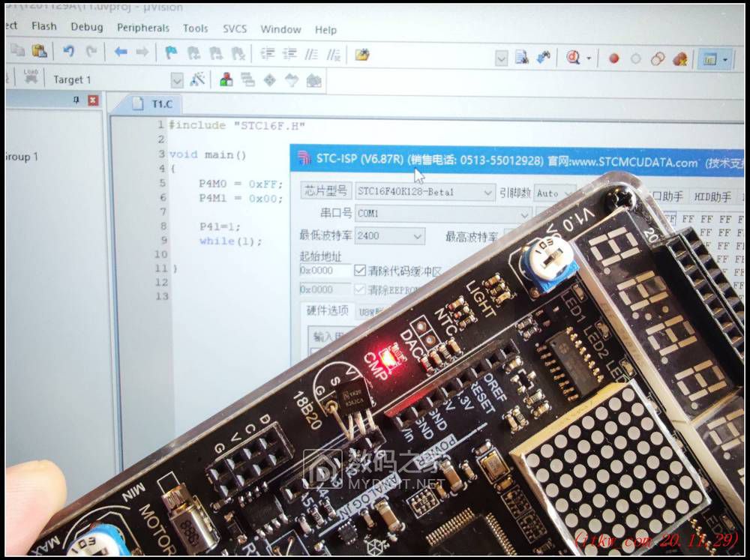Open the COM1 serial port dropdown
The image size is (750, 560).
(x=523, y=215)
